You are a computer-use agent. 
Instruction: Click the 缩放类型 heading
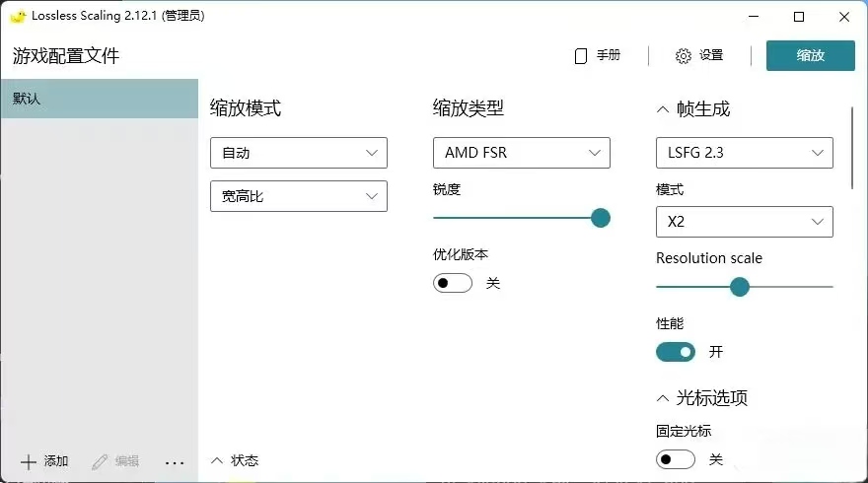click(x=469, y=107)
